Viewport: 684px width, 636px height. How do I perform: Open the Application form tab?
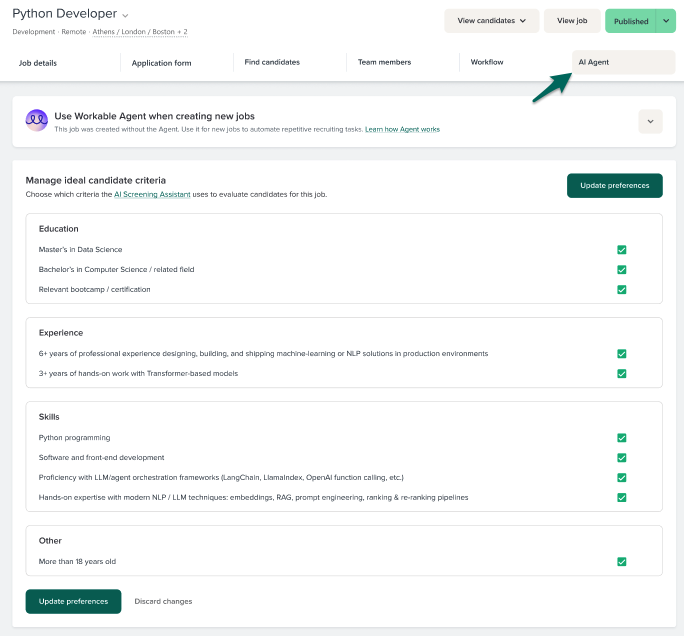pos(161,63)
